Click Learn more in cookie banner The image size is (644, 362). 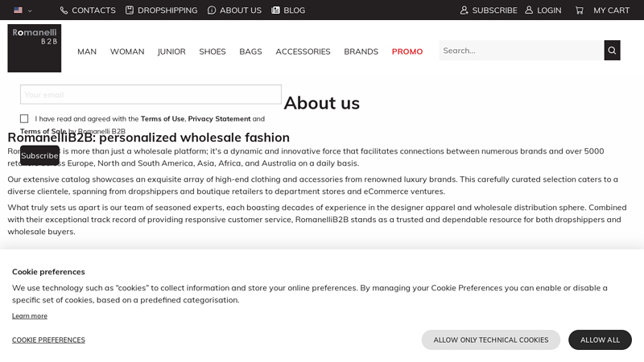(30, 315)
